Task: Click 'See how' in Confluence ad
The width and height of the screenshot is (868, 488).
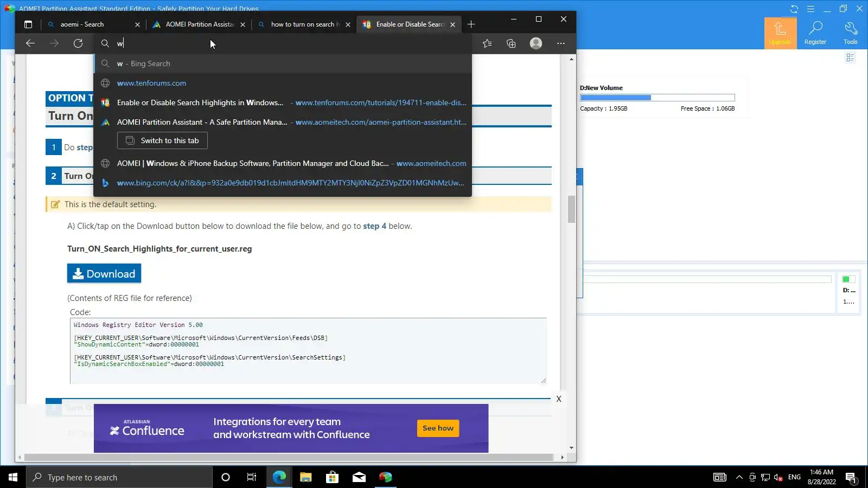Action: coord(438,428)
